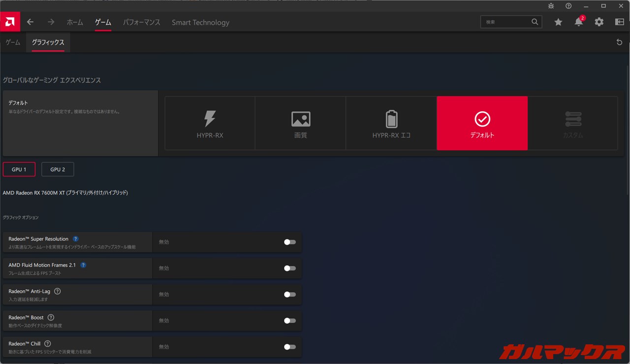Go back with the left arrow
The image size is (630, 364).
click(x=30, y=22)
